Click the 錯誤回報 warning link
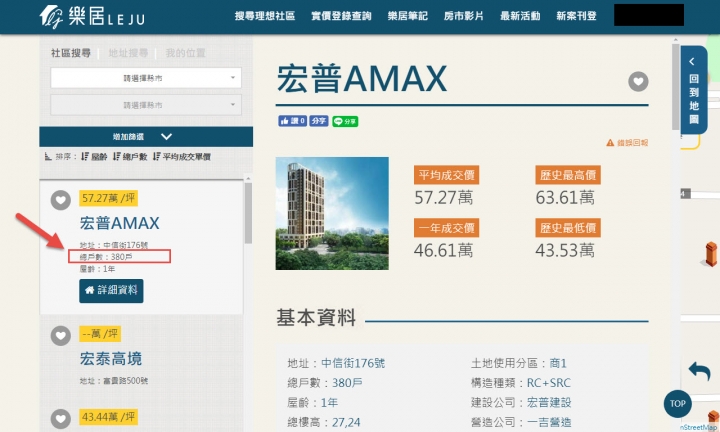 pos(627,143)
